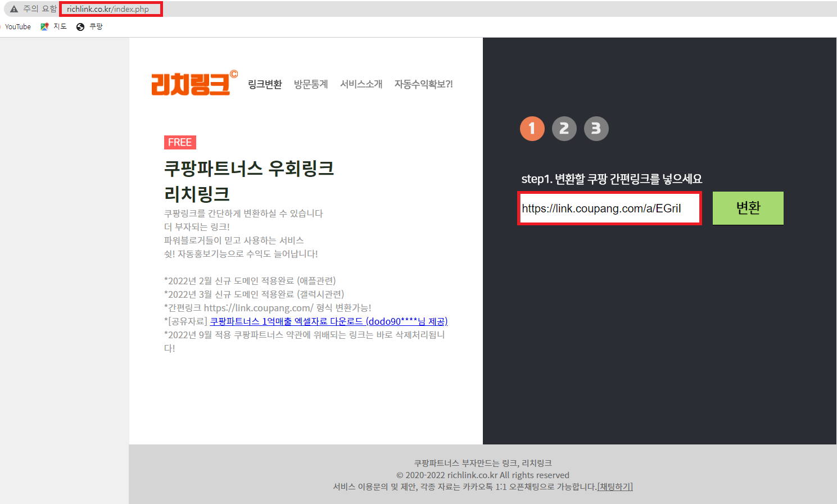This screenshot has height=504, width=837.
Task: Focus the Coupang link input field
Action: coord(609,208)
